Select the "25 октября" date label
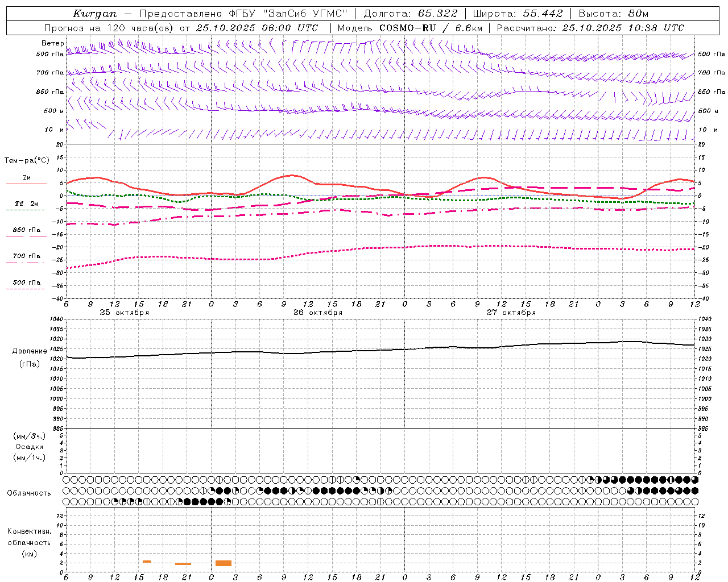 125,313
